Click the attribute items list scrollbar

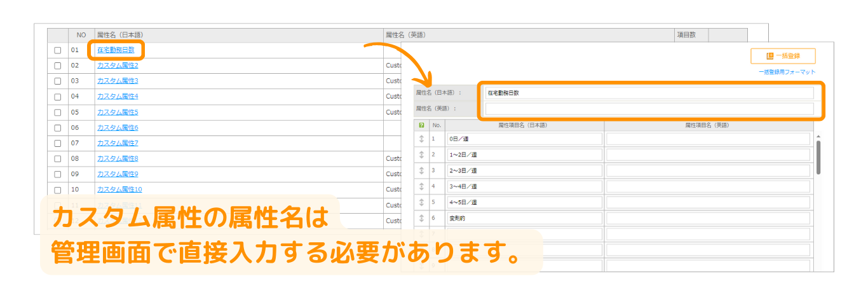(818, 158)
